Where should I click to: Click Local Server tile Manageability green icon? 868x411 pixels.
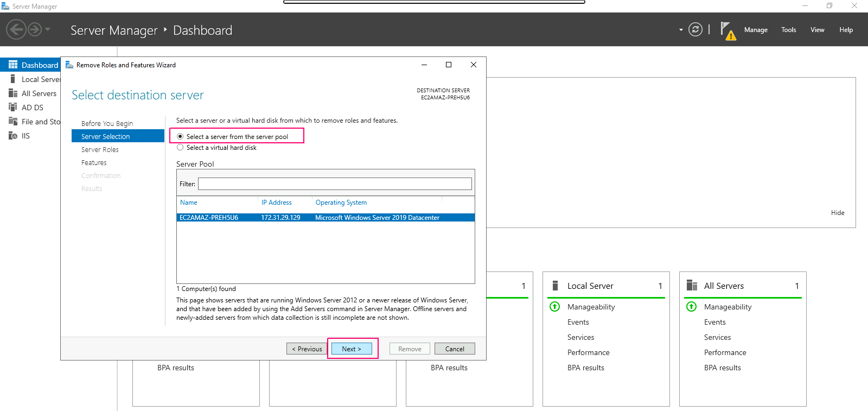click(554, 307)
